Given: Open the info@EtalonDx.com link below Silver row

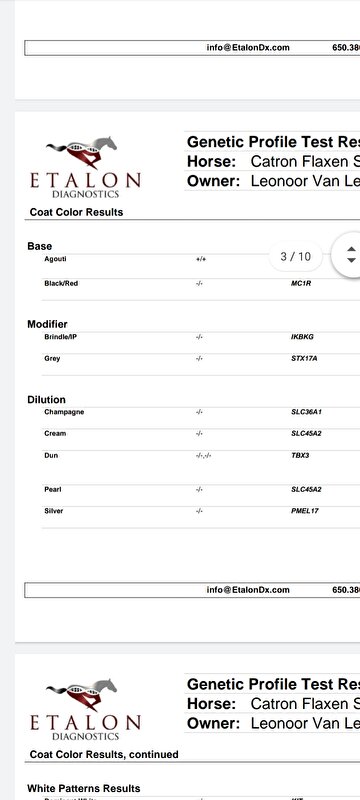Looking at the screenshot, I should 248,590.
